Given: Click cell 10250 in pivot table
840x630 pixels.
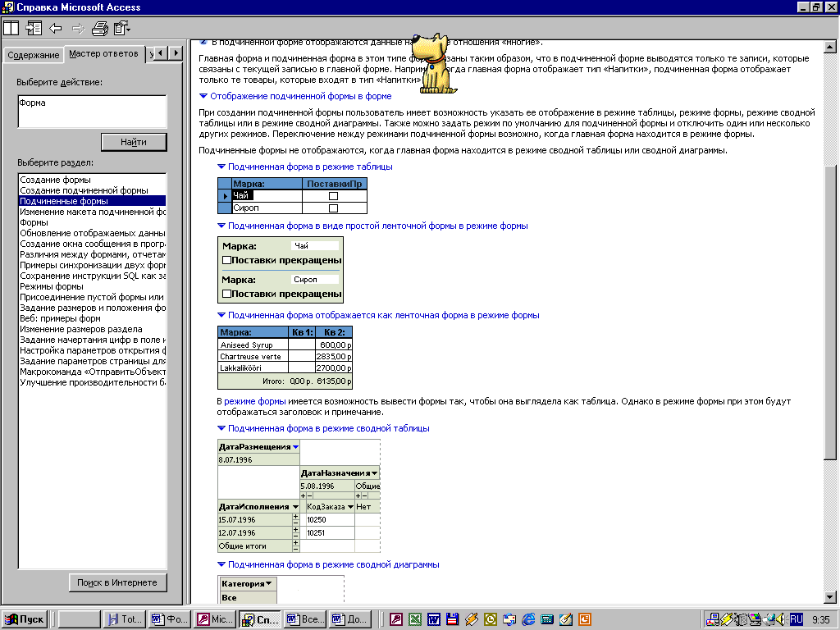Looking at the screenshot, I should pyautogui.click(x=330, y=519).
